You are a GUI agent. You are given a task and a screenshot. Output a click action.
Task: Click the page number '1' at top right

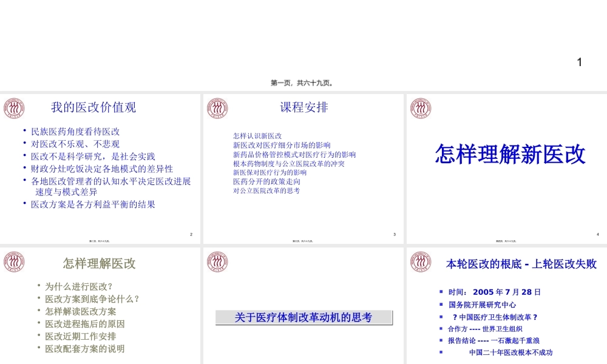[x=578, y=62]
